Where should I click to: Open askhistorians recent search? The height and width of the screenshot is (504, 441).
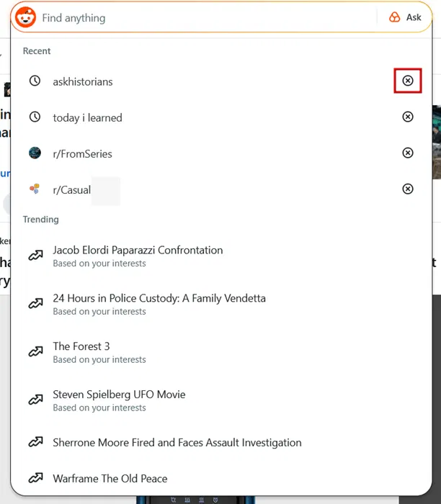(x=83, y=81)
